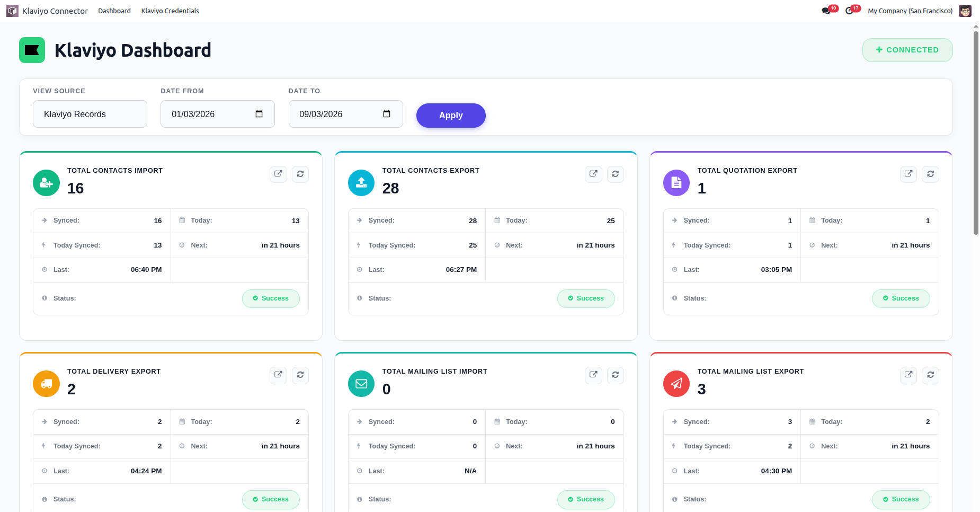Open external link for Total Contacts Export
The height and width of the screenshot is (512, 980).
593,174
